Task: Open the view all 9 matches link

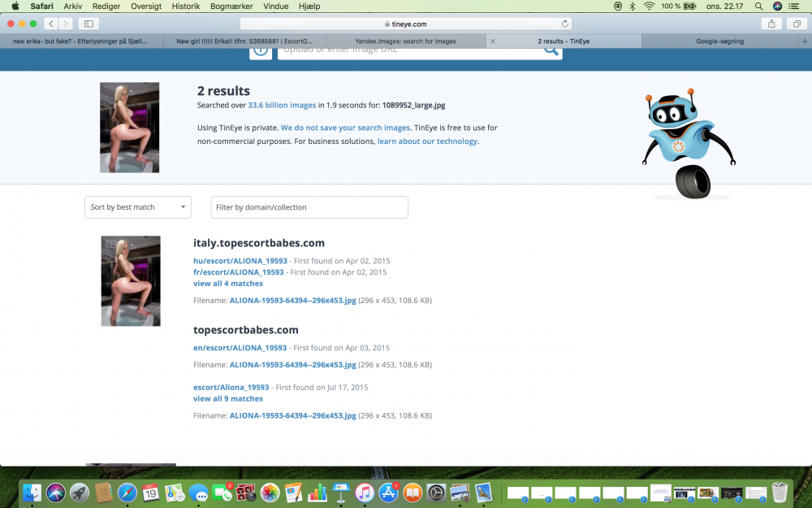Action: (228, 399)
